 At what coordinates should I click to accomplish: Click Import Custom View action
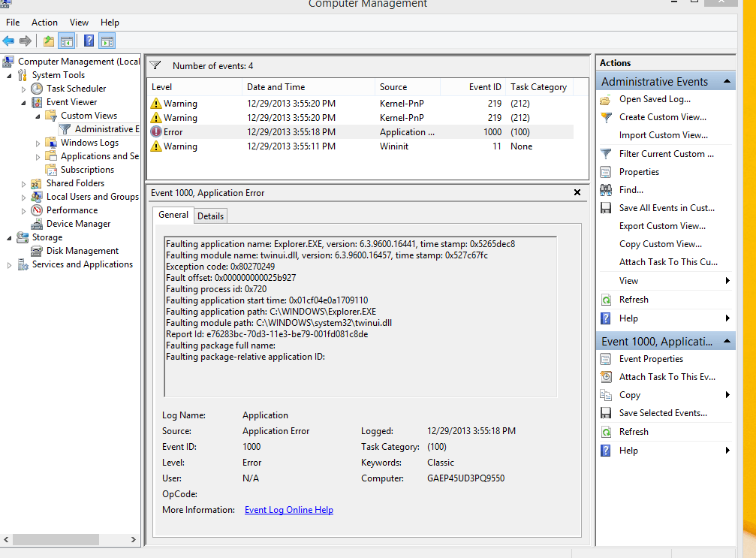coord(664,135)
